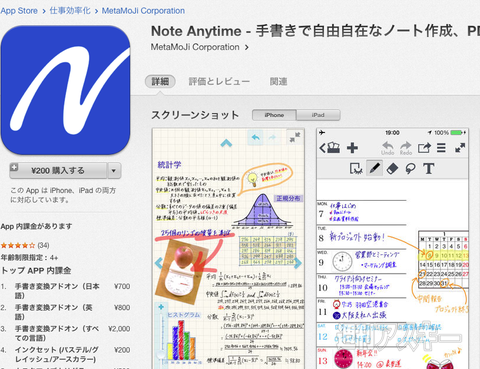The width and height of the screenshot is (480, 369).
Task: Click the airplane mode icon in second screenshot
Action: click(322, 133)
